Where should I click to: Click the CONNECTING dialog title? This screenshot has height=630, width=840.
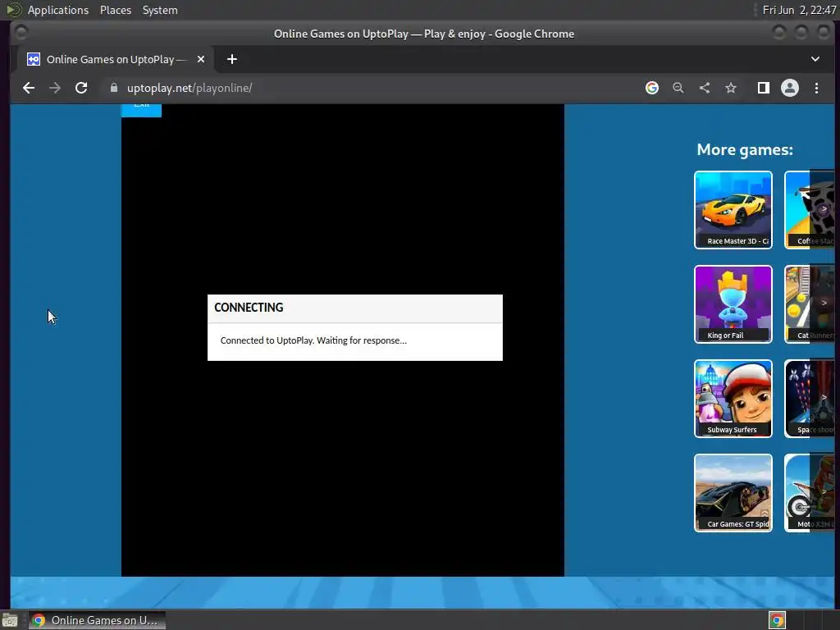pos(249,308)
